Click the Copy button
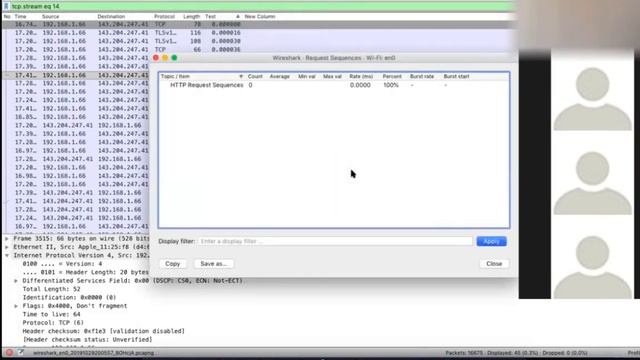Image resolution: width=640 pixels, height=360 pixels. 173,264
